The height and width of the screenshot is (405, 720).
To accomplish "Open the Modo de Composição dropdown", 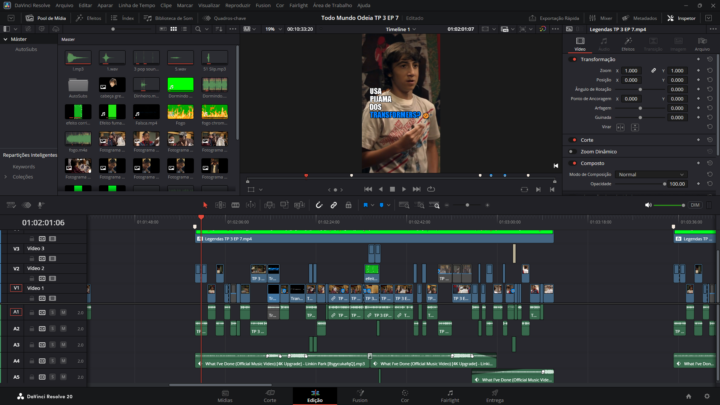I will click(x=650, y=174).
